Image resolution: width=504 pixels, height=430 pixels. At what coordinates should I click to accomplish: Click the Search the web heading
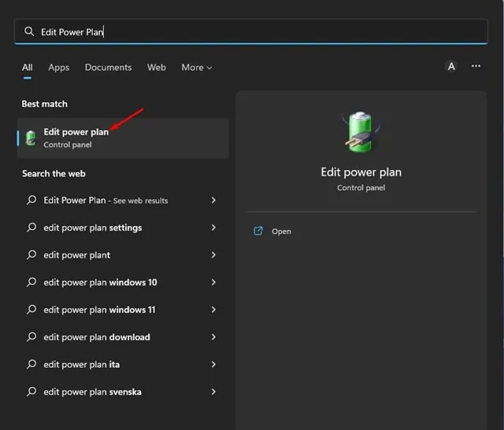click(54, 173)
